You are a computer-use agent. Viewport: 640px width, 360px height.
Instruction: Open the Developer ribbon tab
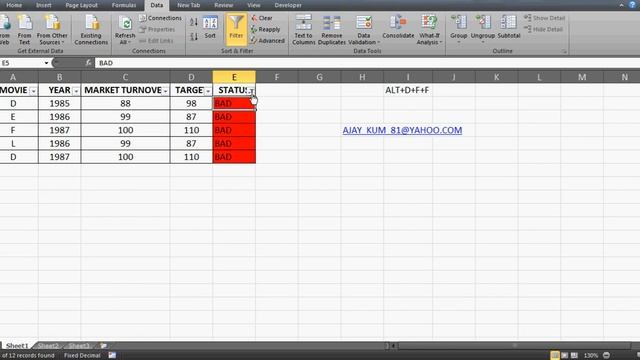tap(288, 5)
